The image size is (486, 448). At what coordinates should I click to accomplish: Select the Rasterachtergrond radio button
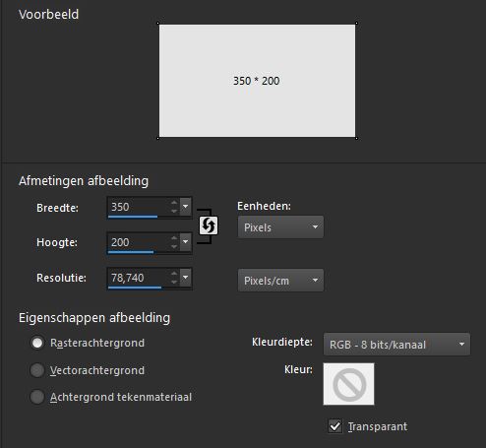coord(37,343)
